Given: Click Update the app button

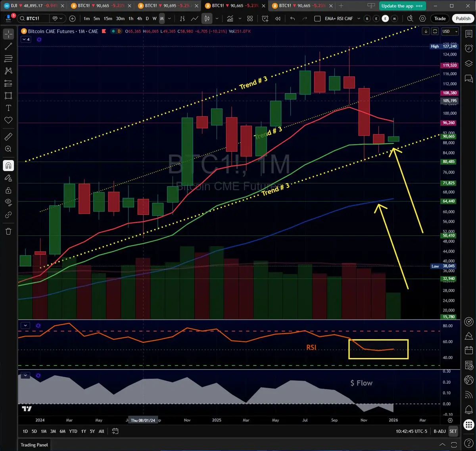Looking at the screenshot, I should point(402,6).
